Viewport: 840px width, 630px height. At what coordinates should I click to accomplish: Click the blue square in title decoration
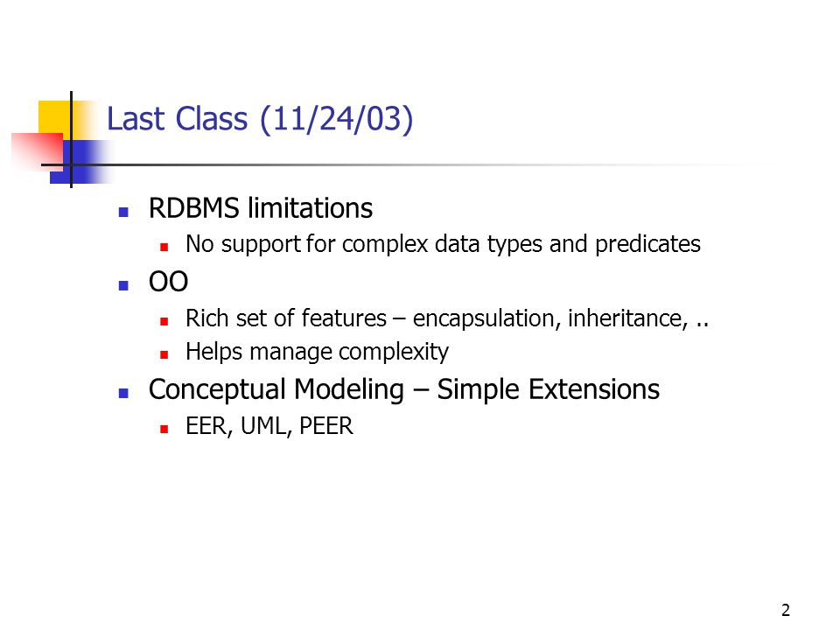point(80,162)
